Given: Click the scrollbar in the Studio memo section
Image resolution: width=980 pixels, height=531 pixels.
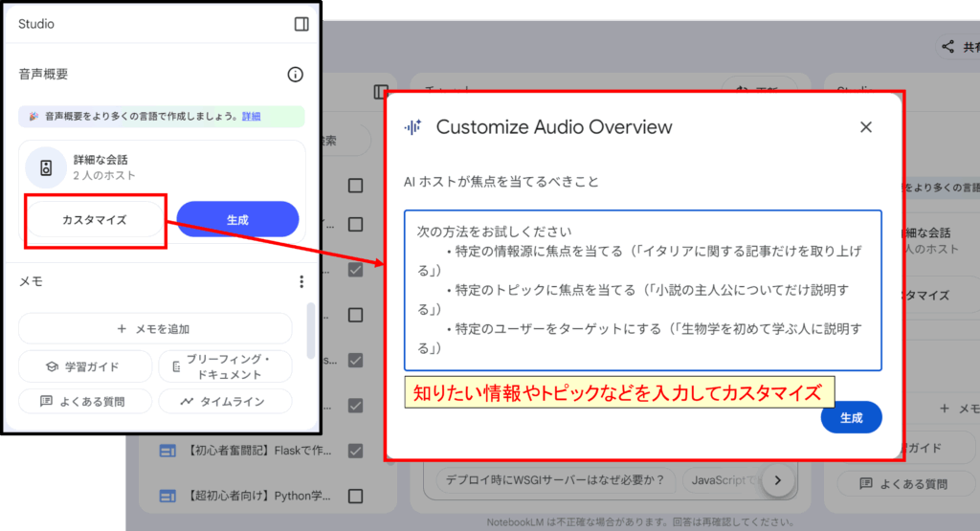Looking at the screenshot, I should [x=311, y=331].
